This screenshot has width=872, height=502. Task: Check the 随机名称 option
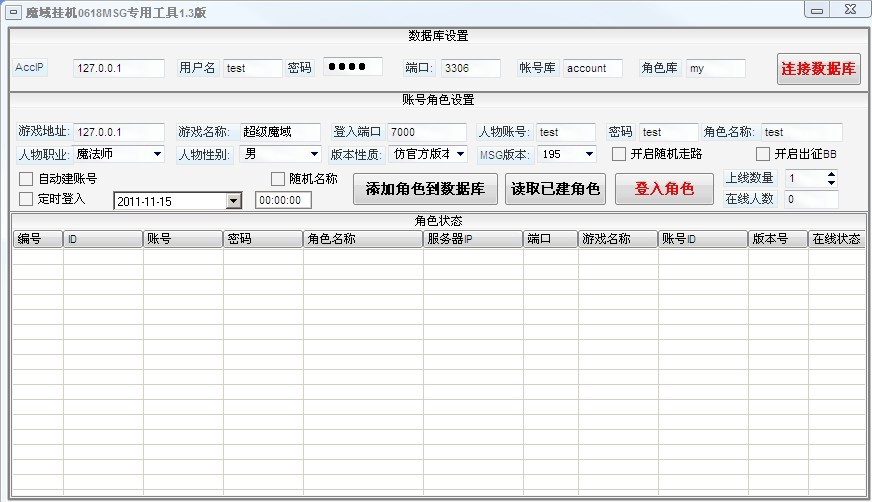point(279,179)
